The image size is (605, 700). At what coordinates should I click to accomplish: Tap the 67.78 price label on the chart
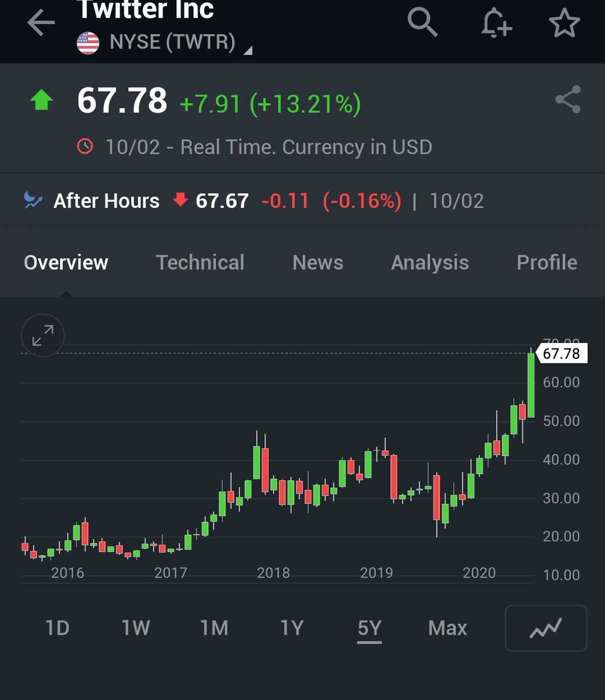point(561,353)
